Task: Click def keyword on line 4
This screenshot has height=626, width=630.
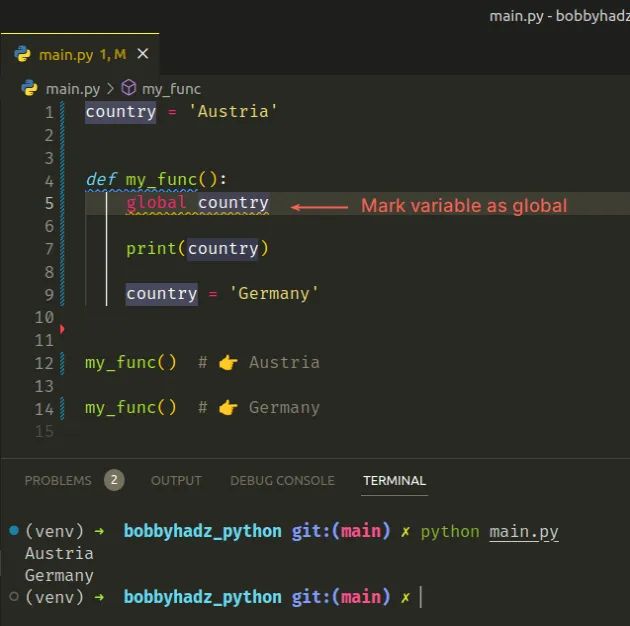Action: point(101,179)
